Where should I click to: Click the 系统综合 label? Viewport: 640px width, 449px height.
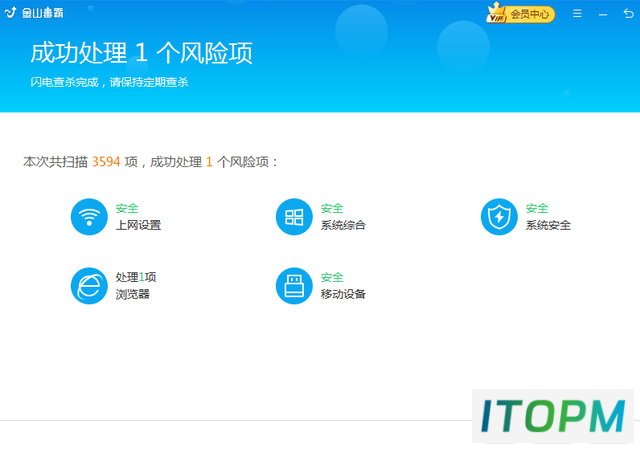[343, 225]
